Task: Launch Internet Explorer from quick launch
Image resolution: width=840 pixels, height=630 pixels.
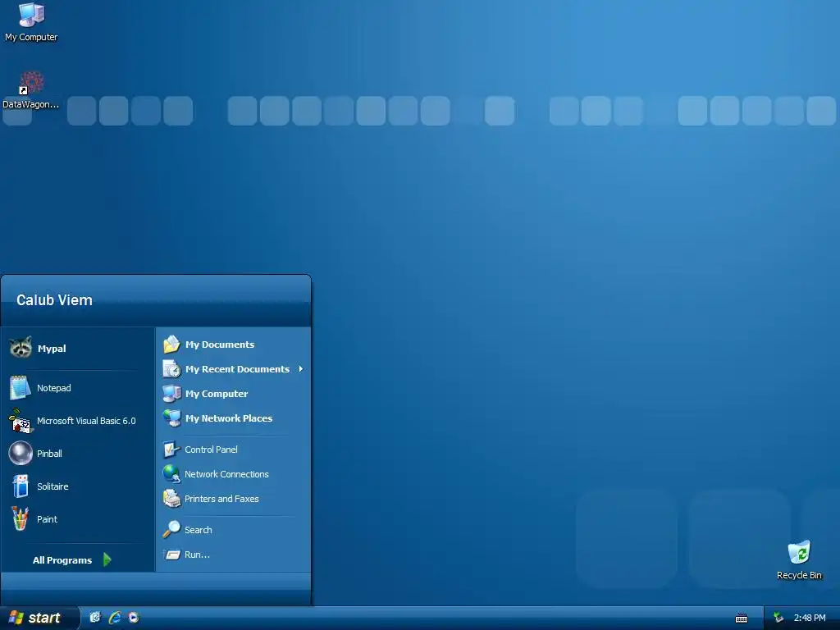Action: pyautogui.click(x=115, y=618)
